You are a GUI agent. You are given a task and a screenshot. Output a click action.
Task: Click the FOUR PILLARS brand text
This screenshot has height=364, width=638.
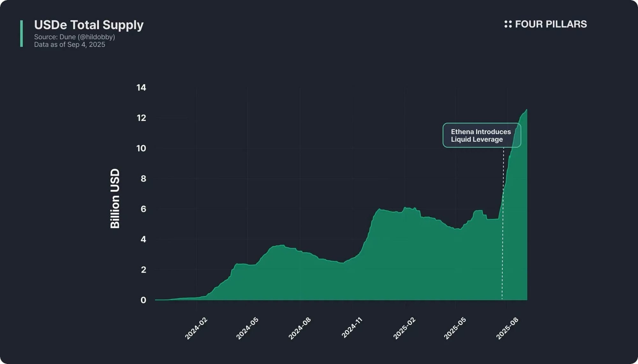551,24
